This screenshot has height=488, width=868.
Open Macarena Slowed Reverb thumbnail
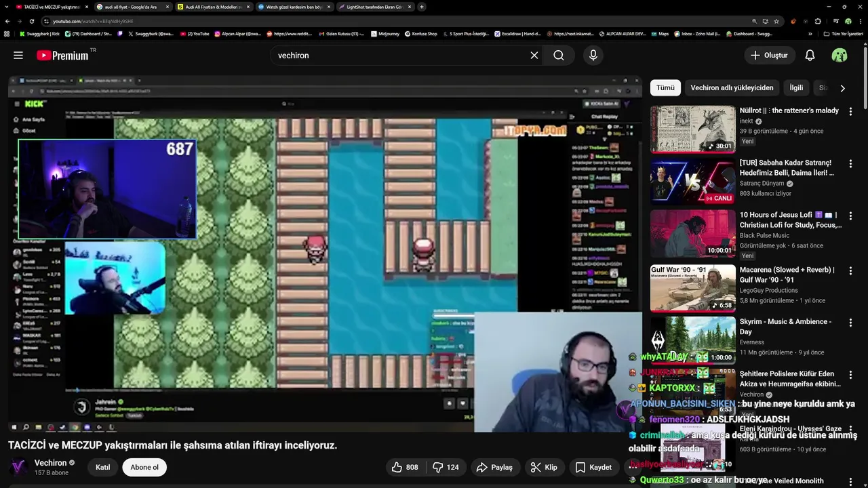pos(692,287)
